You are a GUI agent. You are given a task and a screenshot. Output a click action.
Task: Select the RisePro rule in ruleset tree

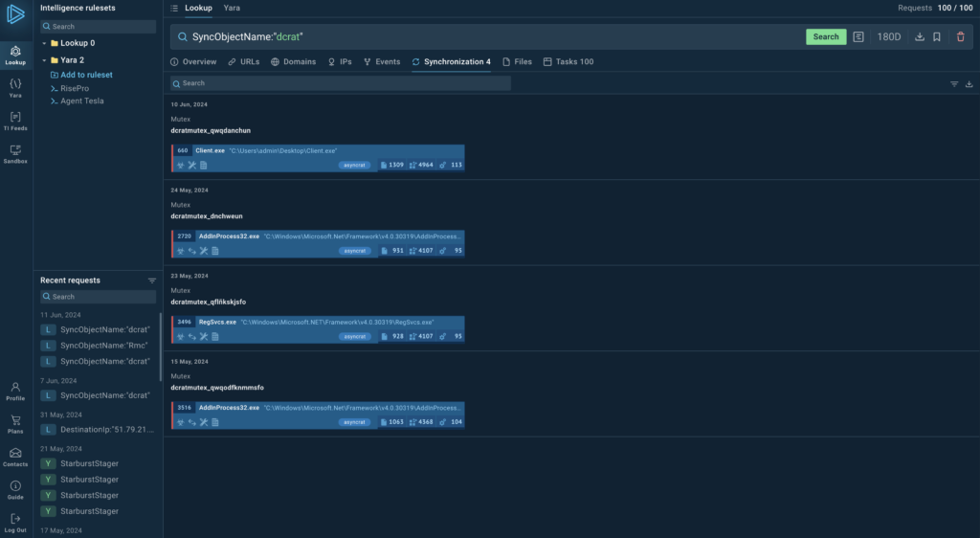(75, 88)
